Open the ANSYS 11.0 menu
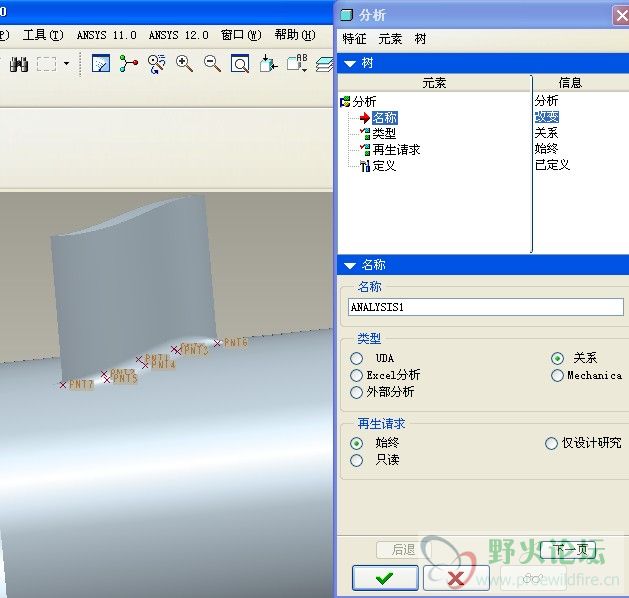This screenshot has width=629, height=598. [107, 35]
